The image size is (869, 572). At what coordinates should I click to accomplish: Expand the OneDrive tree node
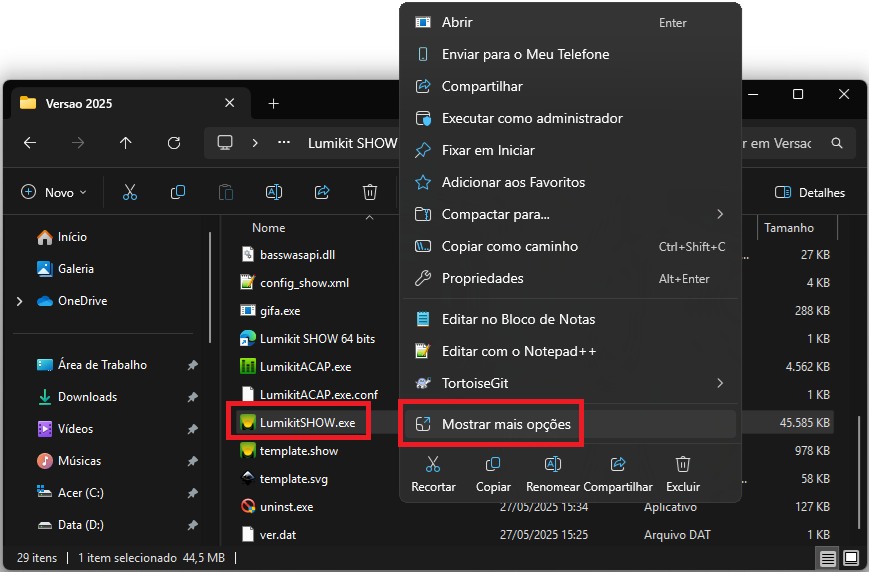[x=19, y=301]
